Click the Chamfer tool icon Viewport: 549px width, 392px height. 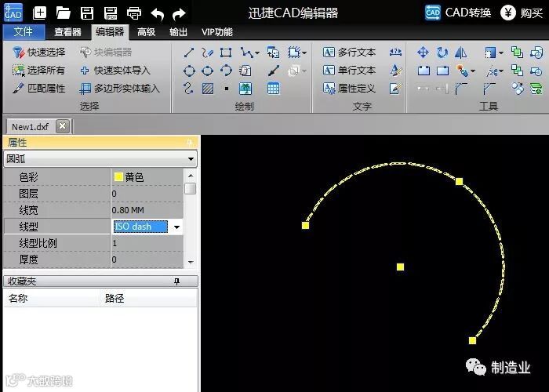489,89
